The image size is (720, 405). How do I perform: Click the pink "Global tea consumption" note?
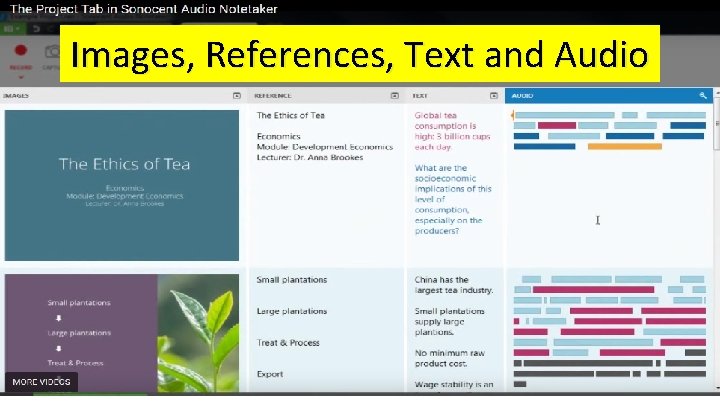[x=452, y=131]
